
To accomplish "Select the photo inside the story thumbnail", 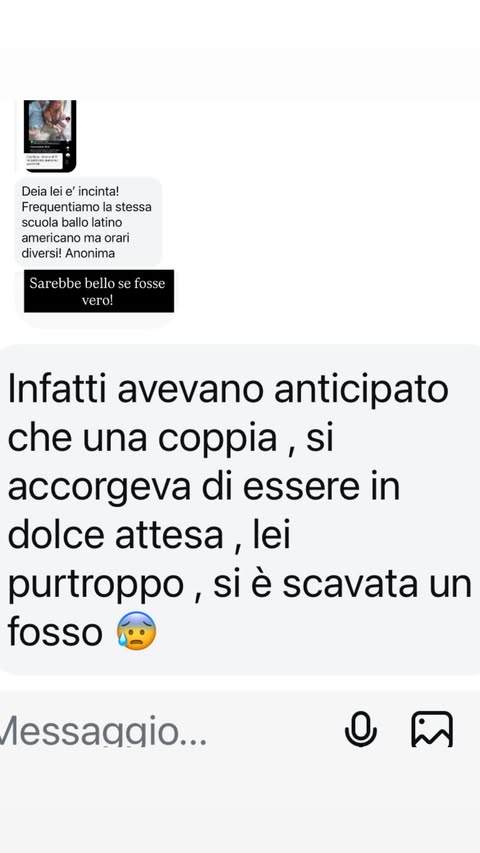I will tap(50, 119).
